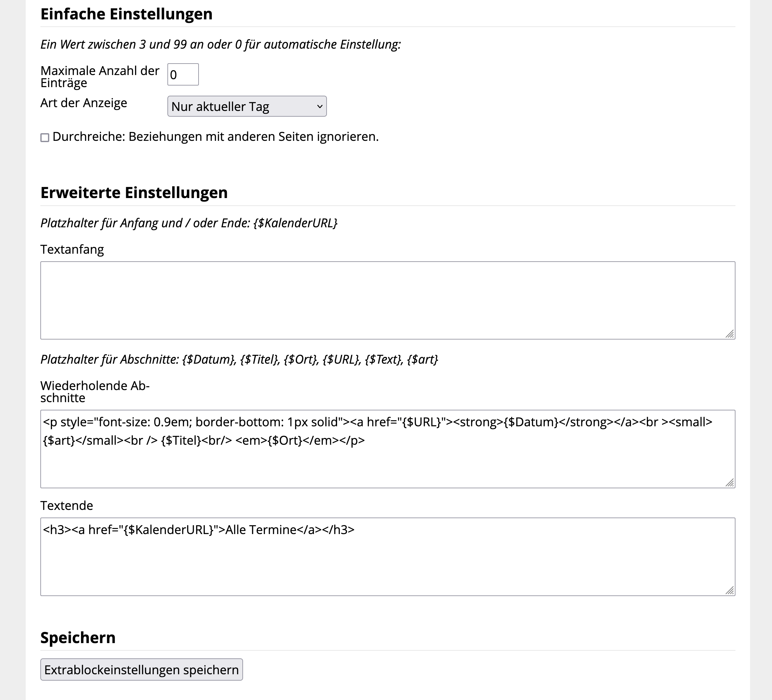The image size is (772, 700).
Task: Click the Wiederholende Abschnitte textarea resize grip
Action: pyautogui.click(x=729, y=483)
